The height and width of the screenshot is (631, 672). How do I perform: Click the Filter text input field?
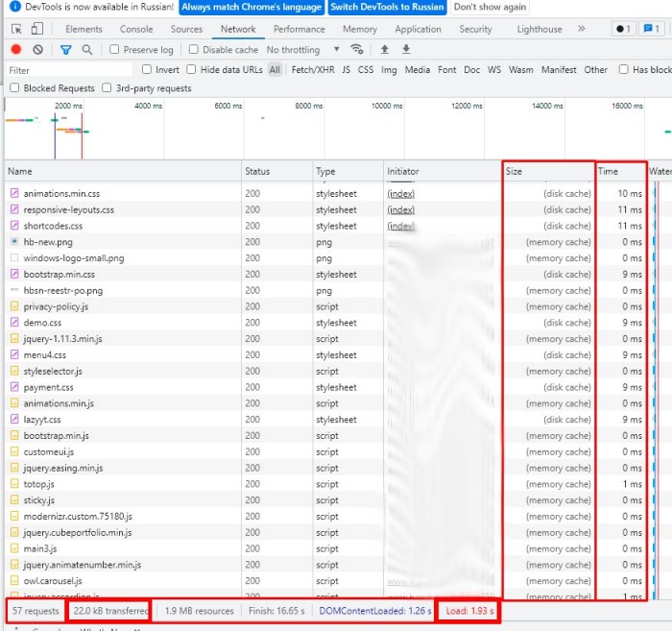coord(69,70)
